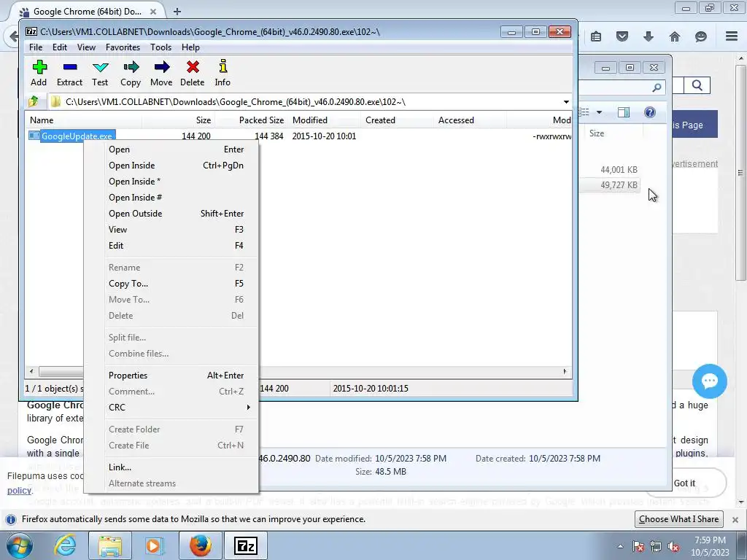
Task: Choose Copy To... from the context menu
Action: pos(171,284)
